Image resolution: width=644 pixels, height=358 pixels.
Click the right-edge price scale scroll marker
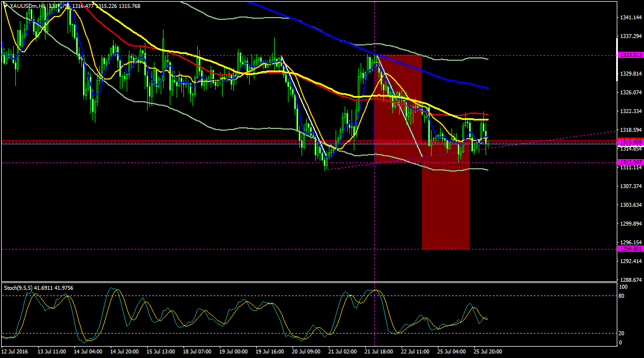coord(617,60)
